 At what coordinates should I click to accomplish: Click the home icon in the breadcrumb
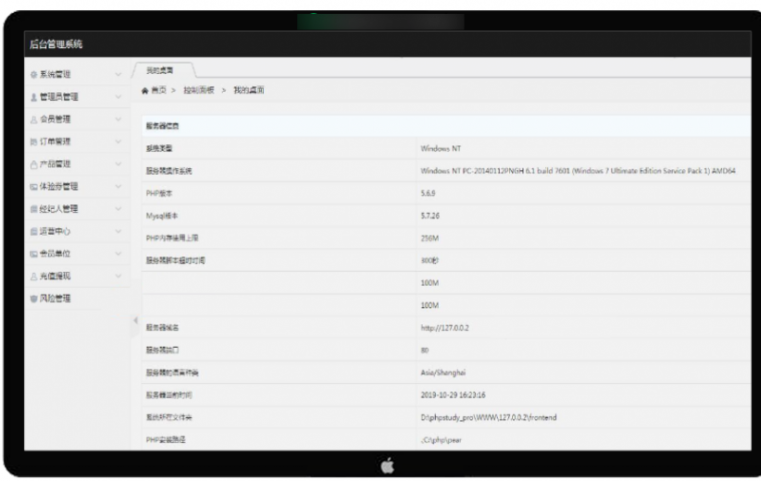point(145,92)
